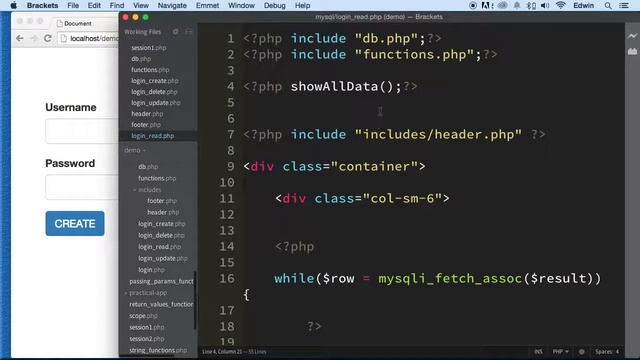Click the split-view icon beside Working Files

click(189, 31)
